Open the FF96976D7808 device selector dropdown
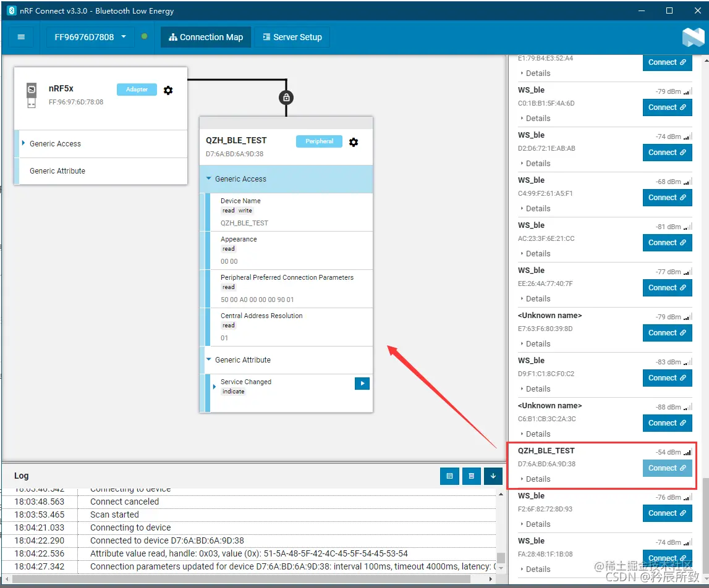This screenshot has height=588, width=709. (90, 37)
